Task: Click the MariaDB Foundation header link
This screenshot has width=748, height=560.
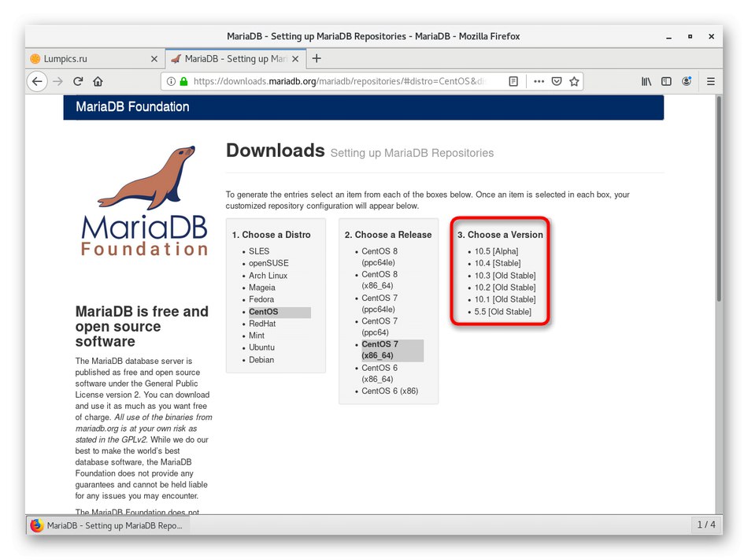Action: coord(132,107)
